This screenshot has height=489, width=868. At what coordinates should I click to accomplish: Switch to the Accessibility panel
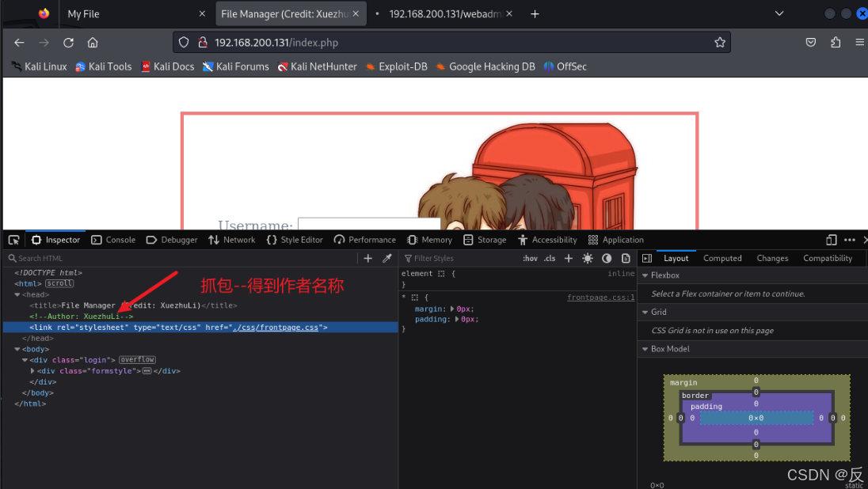click(547, 240)
